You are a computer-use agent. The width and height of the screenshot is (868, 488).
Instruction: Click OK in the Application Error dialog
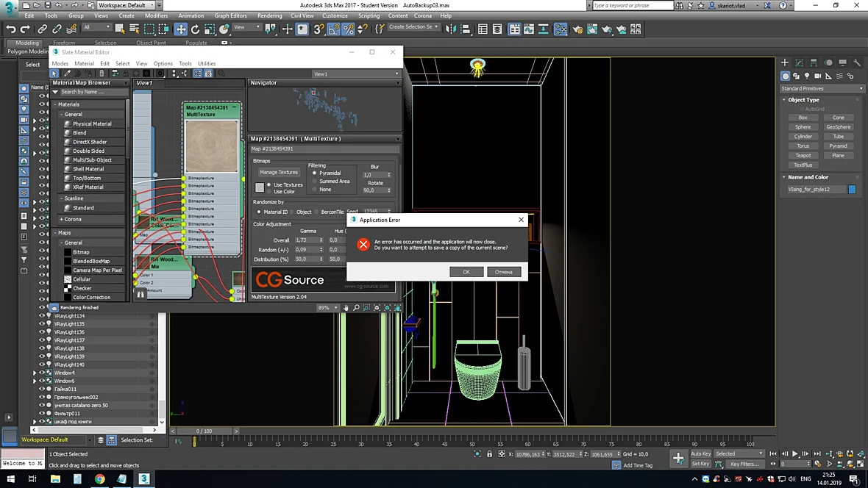466,272
